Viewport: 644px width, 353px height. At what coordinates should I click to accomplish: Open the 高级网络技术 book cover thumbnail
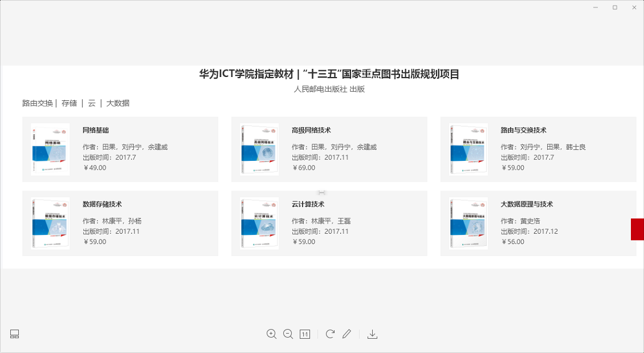point(259,149)
